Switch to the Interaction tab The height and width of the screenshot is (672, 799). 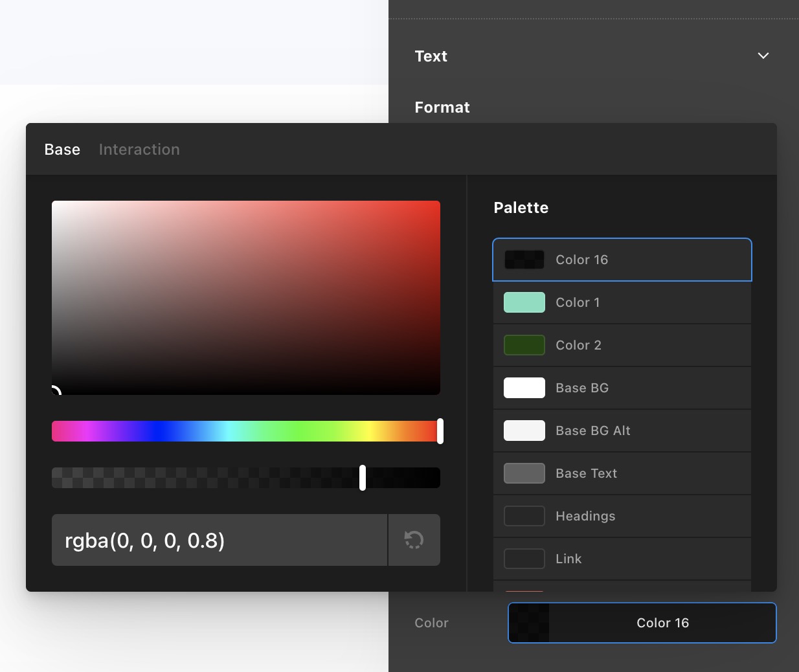tap(139, 150)
